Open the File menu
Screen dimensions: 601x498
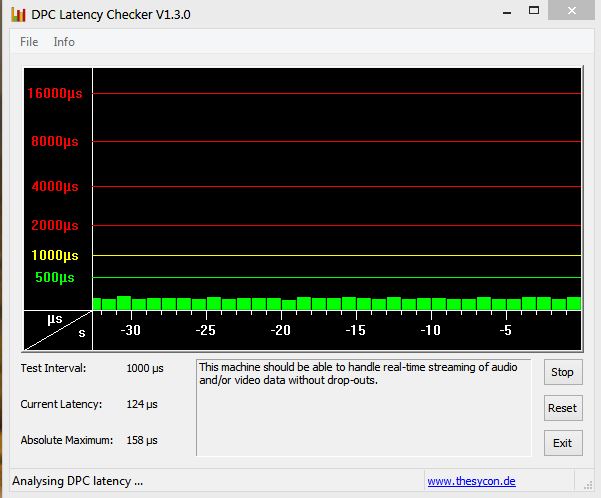coord(29,42)
